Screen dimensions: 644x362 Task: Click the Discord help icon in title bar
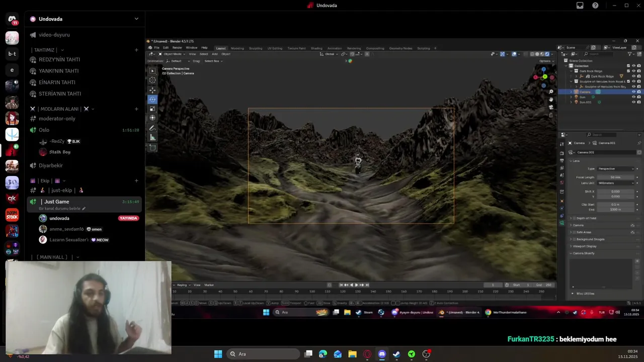pyautogui.click(x=596, y=6)
